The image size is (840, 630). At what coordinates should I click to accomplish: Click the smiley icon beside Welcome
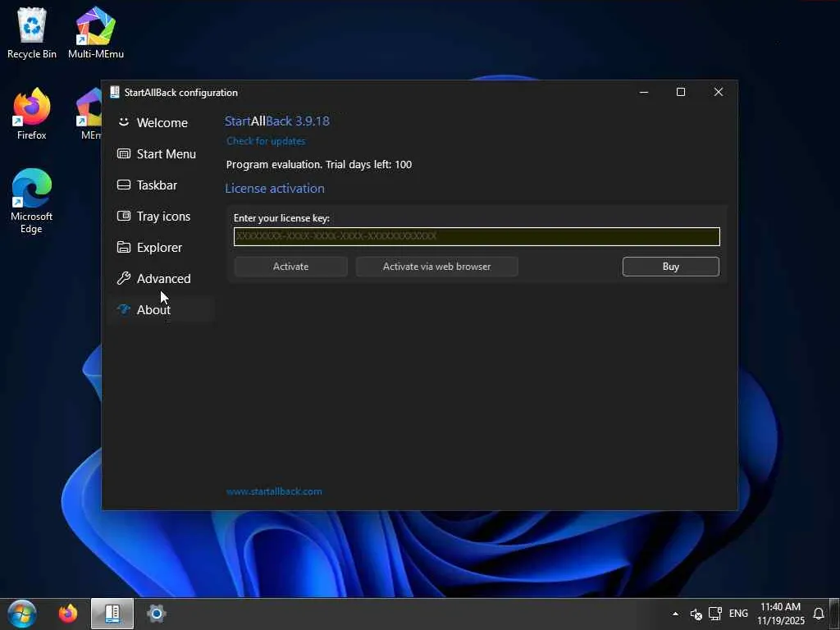click(124, 122)
